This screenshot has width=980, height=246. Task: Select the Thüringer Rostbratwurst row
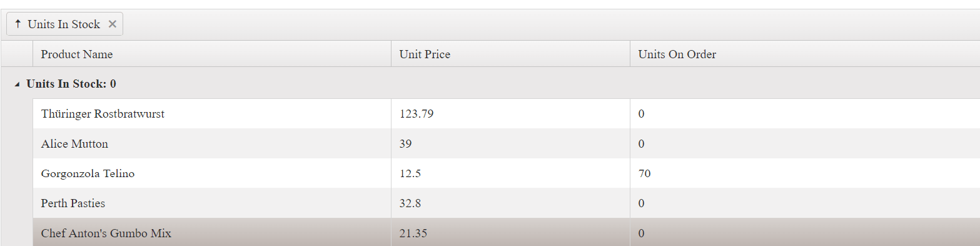(x=506, y=114)
